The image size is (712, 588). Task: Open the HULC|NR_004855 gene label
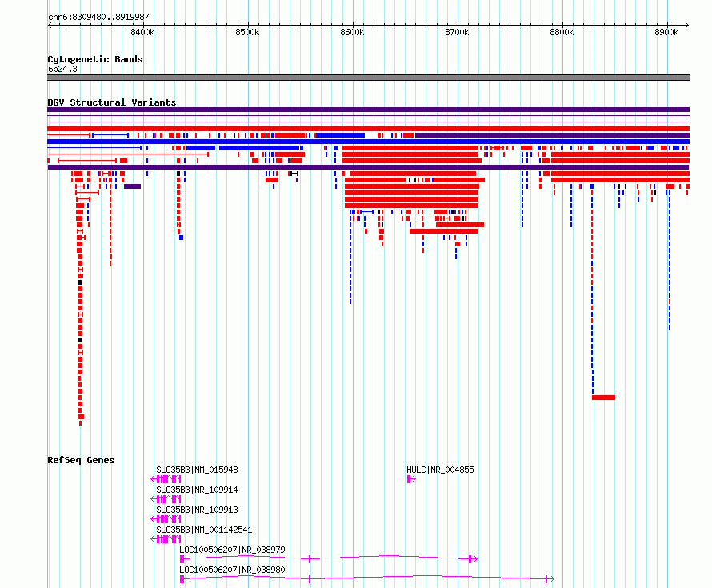(x=440, y=470)
